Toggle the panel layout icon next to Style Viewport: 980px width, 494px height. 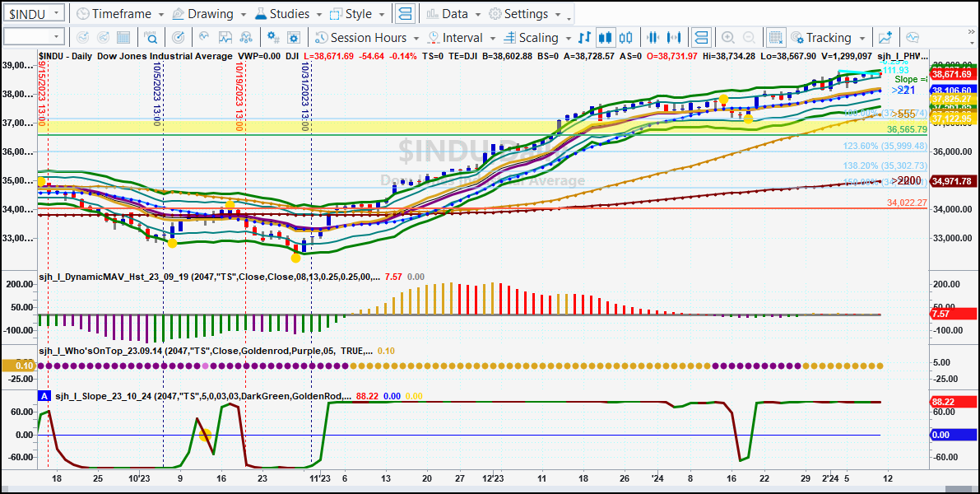tap(406, 13)
